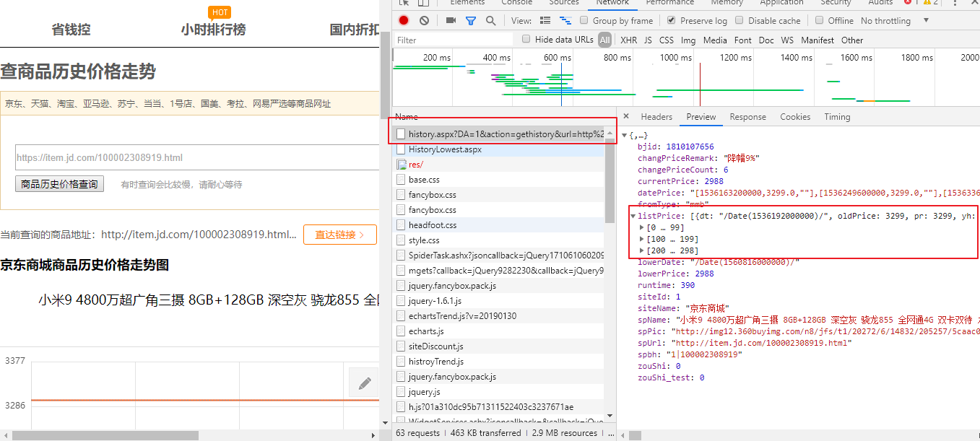Show only Img requests

(688, 40)
